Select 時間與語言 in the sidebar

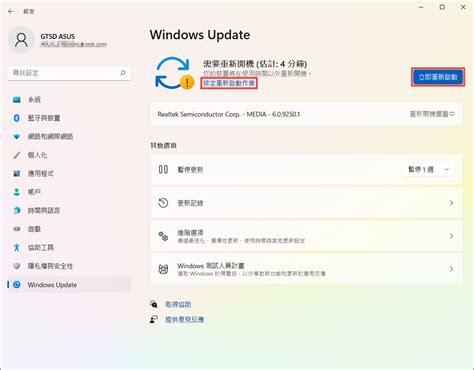click(69, 210)
